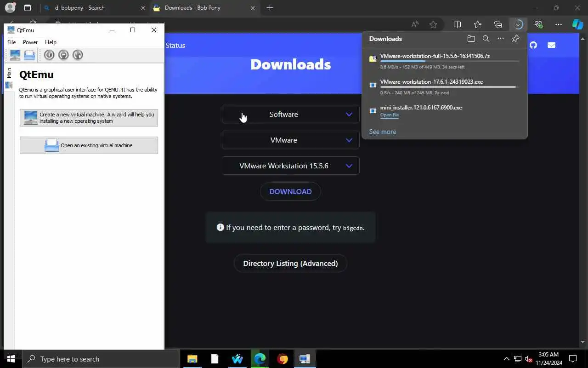
Task: Open Edge Settings and more ellipsis
Action: [x=559, y=24]
